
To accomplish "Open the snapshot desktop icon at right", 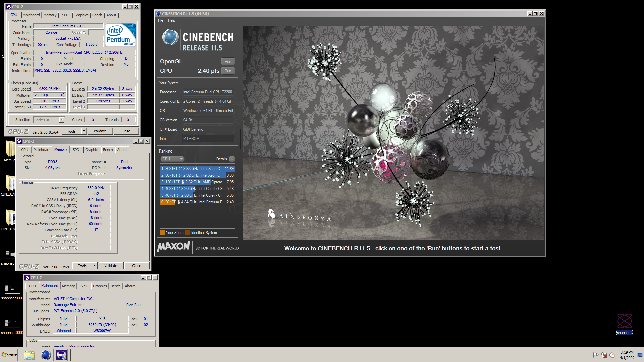I will pos(624,324).
